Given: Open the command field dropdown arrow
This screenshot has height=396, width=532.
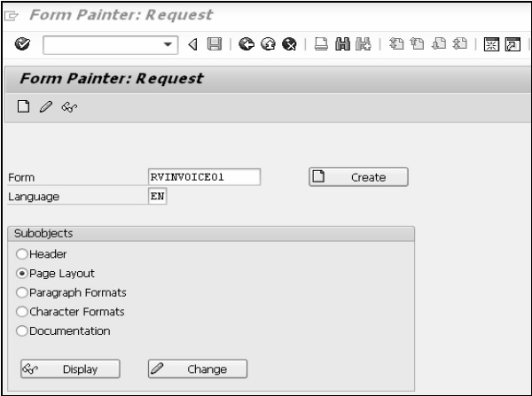Looking at the screenshot, I should coord(168,44).
